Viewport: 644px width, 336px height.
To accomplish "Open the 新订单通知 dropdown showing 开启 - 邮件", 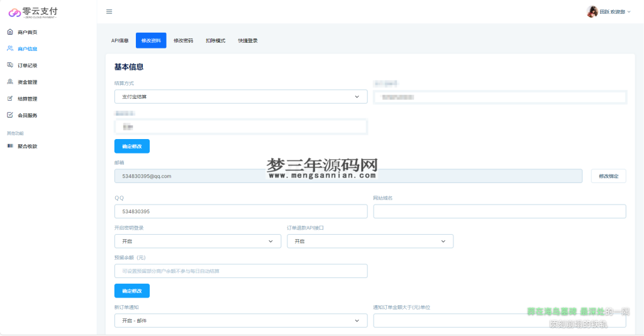I will pyautogui.click(x=241, y=320).
